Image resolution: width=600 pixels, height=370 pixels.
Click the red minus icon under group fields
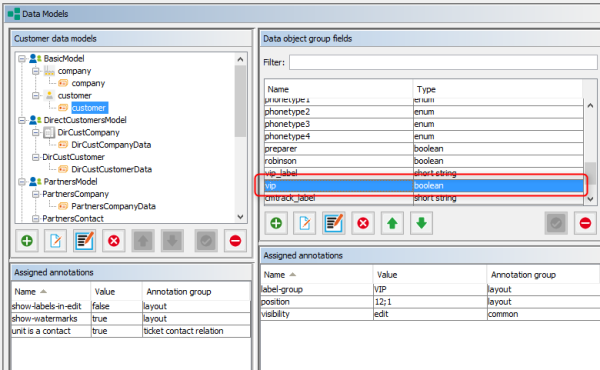point(585,223)
